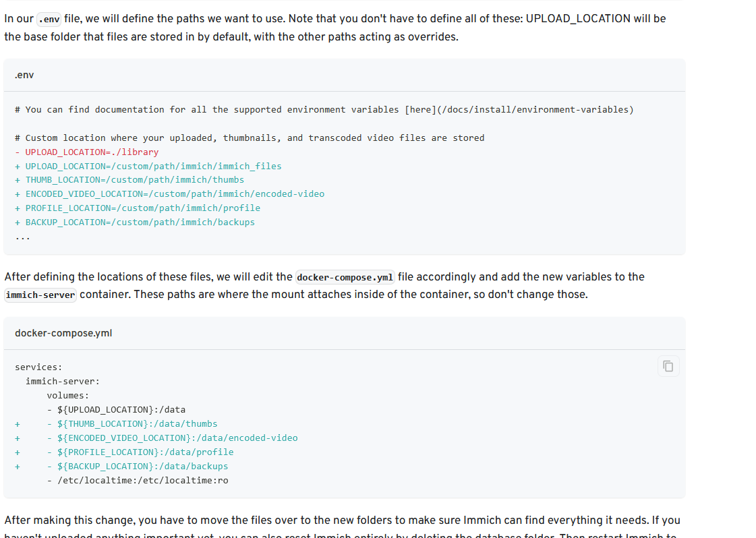Click the inline 'immich-server' code in the paragraph

coord(40,295)
